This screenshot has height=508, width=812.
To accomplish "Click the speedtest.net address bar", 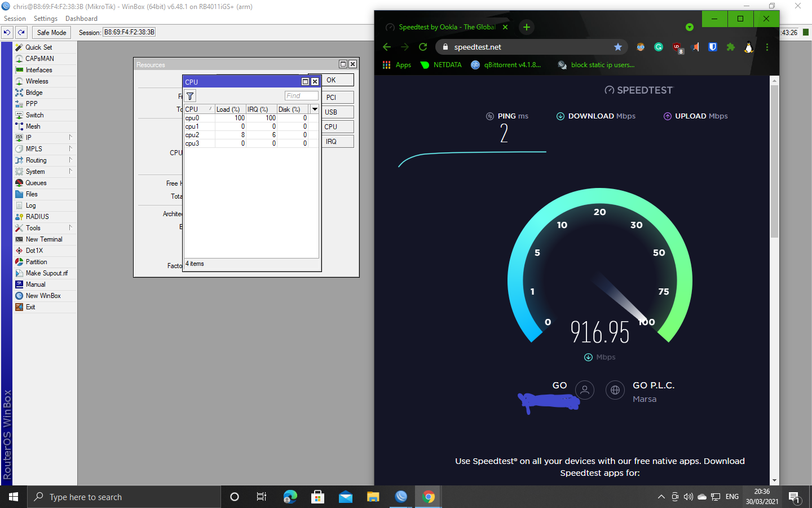I will tap(530, 47).
